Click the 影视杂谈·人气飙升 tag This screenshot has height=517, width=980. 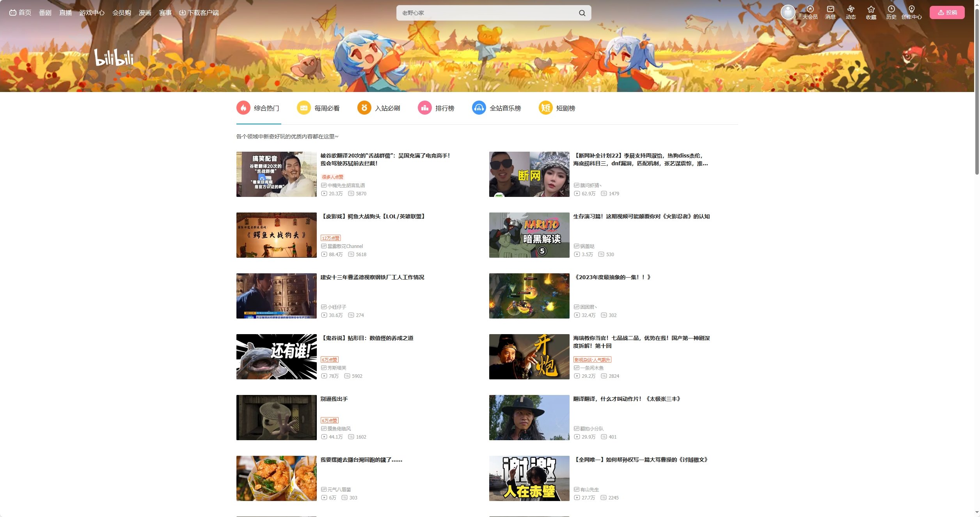click(592, 359)
